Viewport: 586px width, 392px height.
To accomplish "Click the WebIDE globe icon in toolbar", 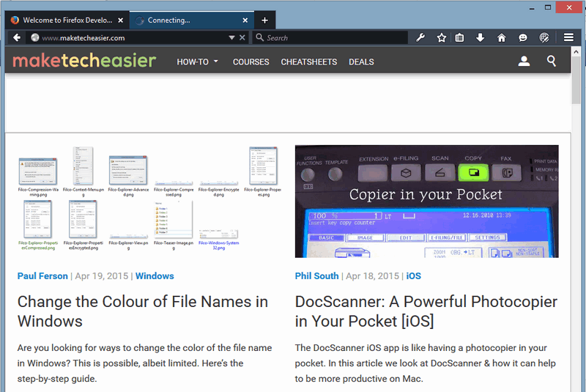I will (544, 37).
